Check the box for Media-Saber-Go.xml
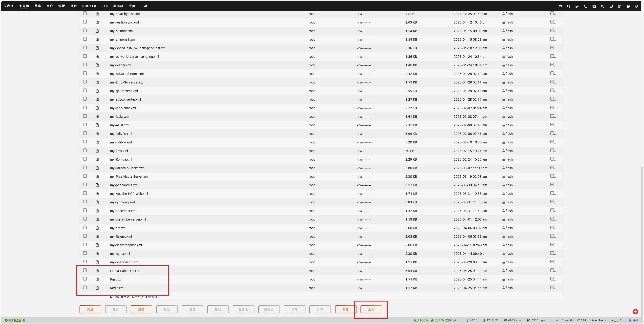 pyautogui.click(x=85, y=270)
